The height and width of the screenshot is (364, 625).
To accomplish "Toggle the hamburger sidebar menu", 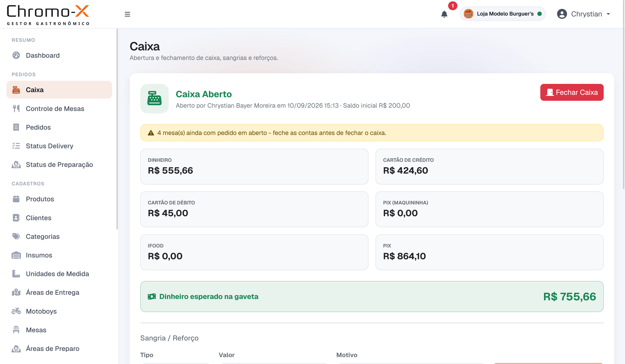I will pyautogui.click(x=127, y=14).
